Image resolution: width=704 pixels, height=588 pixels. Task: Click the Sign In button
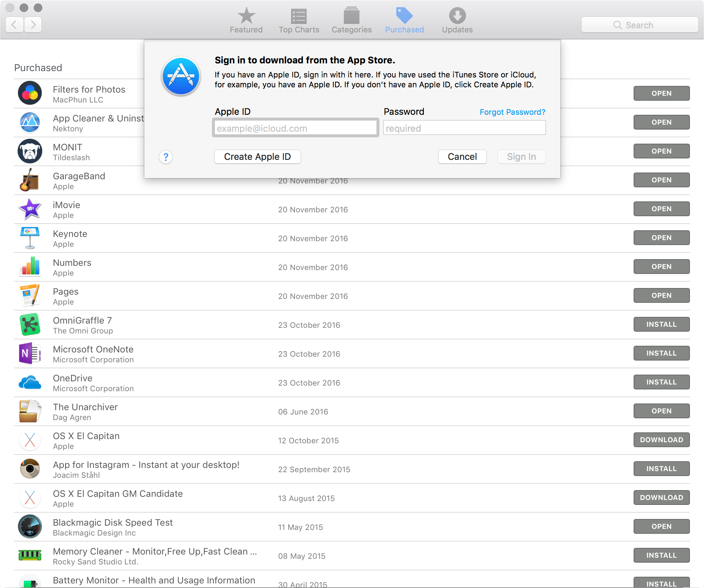(x=521, y=157)
